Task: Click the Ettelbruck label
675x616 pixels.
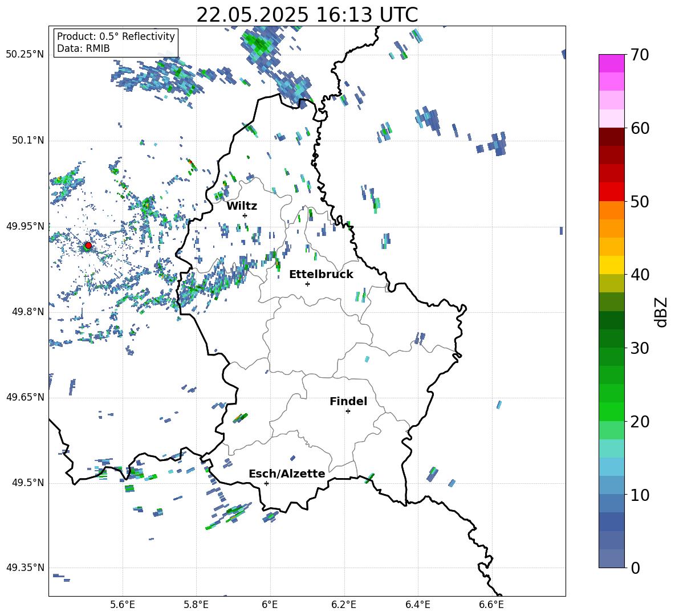Action: click(x=321, y=275)
